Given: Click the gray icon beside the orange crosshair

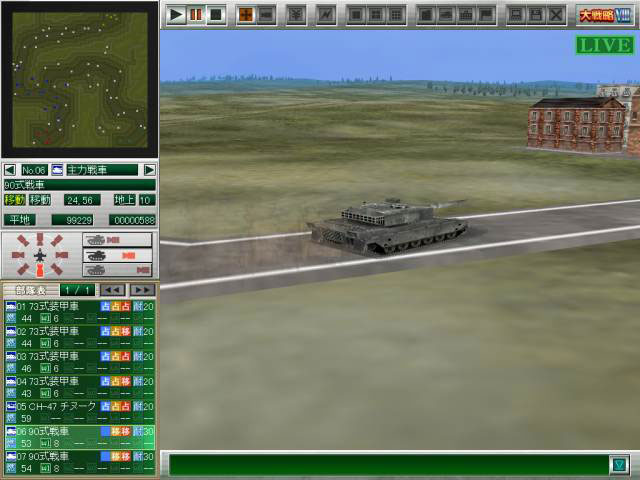Looking at the screenshot, I should click(x=266, y=15).
